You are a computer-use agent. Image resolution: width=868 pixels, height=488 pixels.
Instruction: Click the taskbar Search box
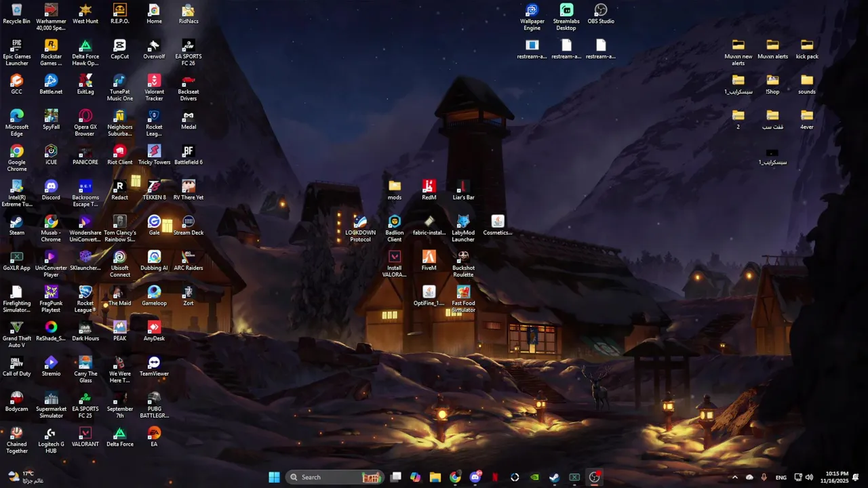click(334, 477)
